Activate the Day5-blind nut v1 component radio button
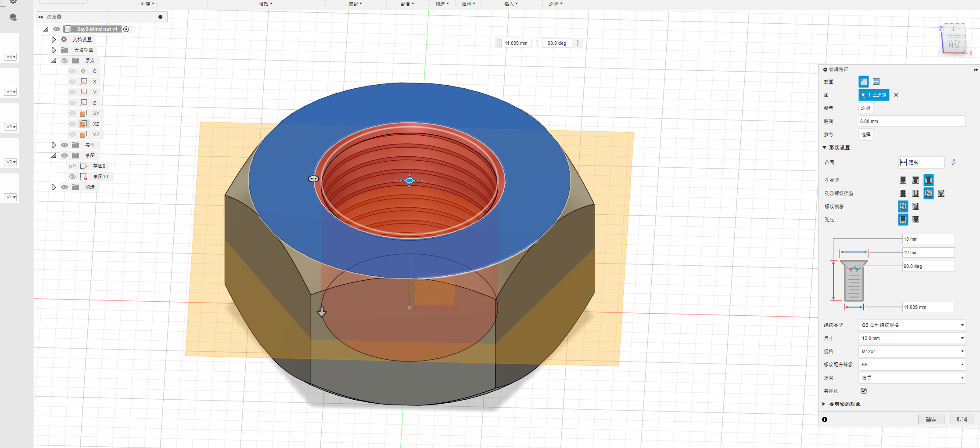Screen dimensions: 980x448 [x=126, y=29]
